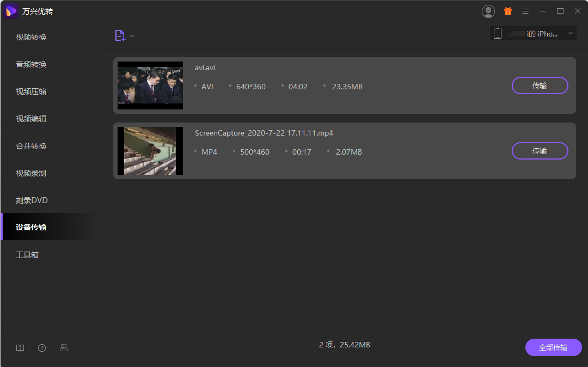Click the 全部传输 button
Screen dimensions: 588x367
(553, 347)
